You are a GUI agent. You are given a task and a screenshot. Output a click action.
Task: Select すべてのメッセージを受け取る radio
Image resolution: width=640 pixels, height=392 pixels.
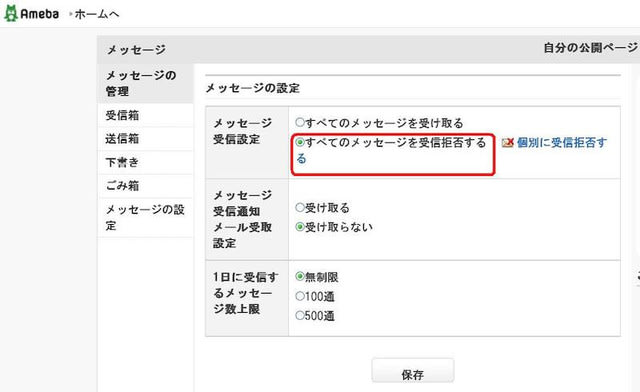point(300,122)
